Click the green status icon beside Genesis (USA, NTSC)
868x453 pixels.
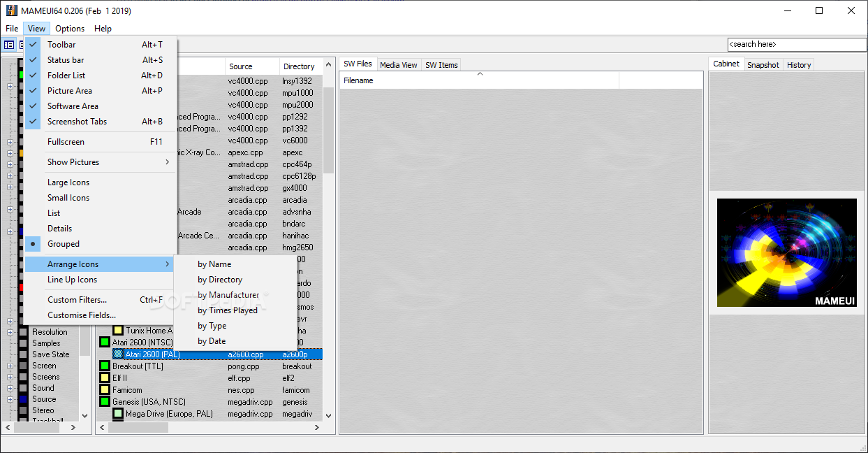[x=105, y=402]
